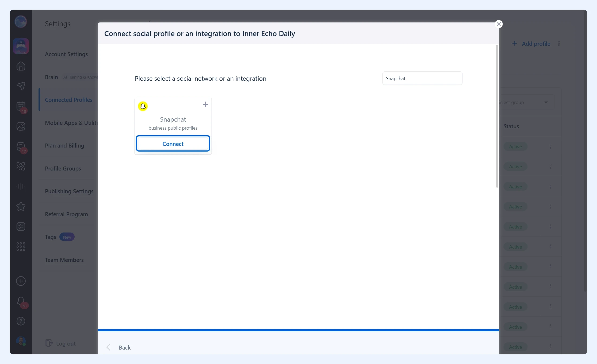Viewport: 597px width, 364px height.
Task: Open the help question mark icon
Action: [x=21, y=321]
